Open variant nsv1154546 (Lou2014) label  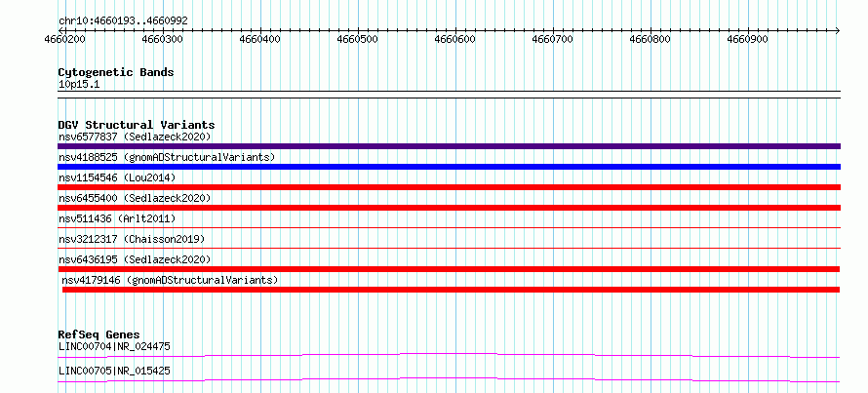point(117,177)
